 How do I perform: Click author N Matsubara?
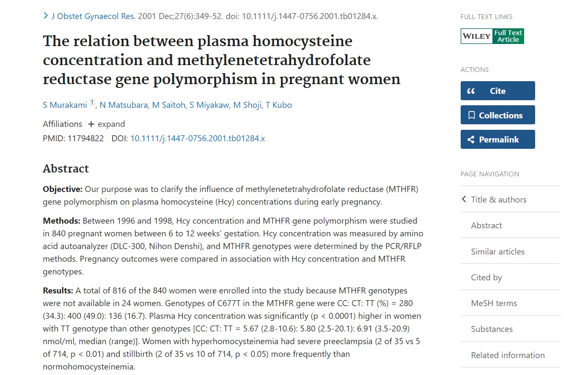point(124,105)
